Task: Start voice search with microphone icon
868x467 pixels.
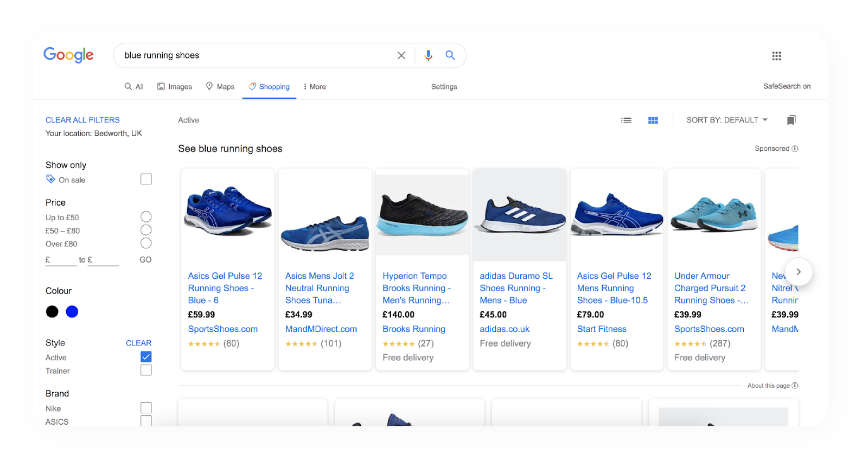Action: 429,55
